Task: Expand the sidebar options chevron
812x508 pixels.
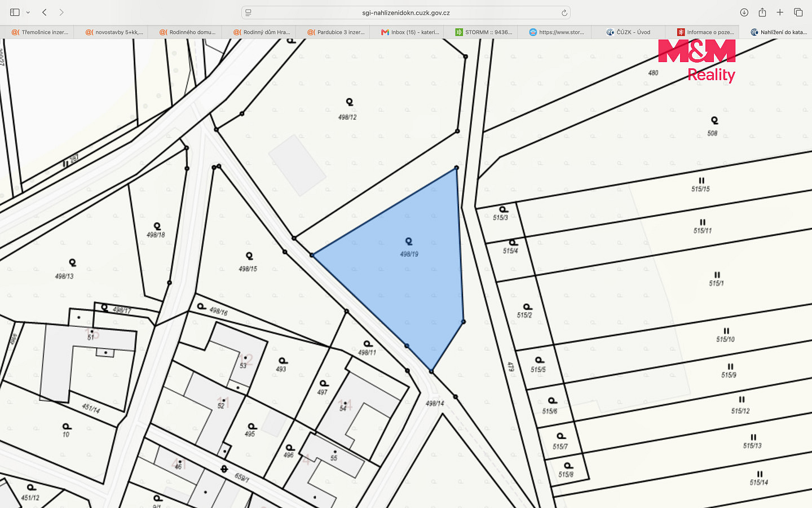Action: point(28,12)
